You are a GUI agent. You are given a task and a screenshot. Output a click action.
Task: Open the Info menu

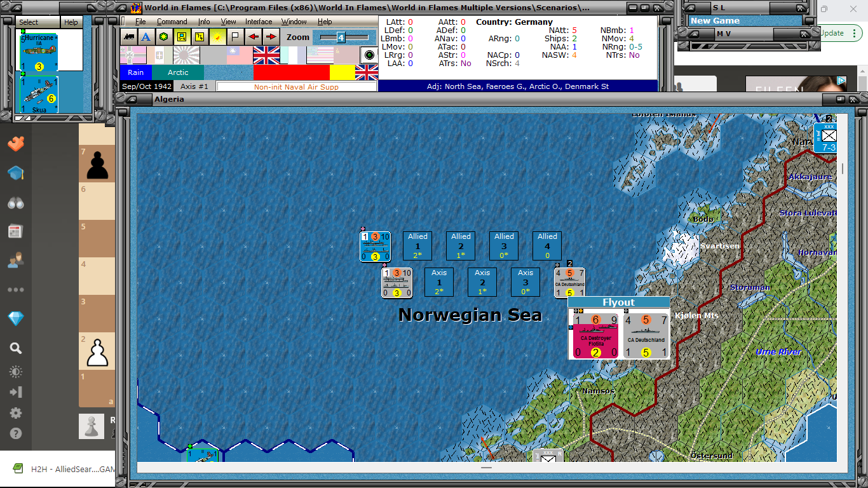point(204,22)
